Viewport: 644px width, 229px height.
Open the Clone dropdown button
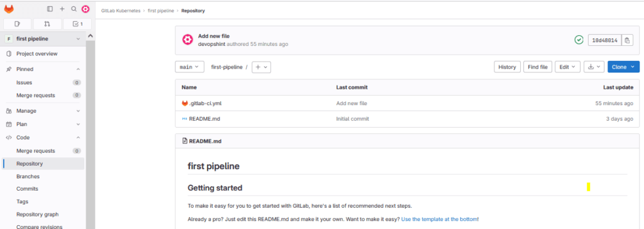click(623, 67)
